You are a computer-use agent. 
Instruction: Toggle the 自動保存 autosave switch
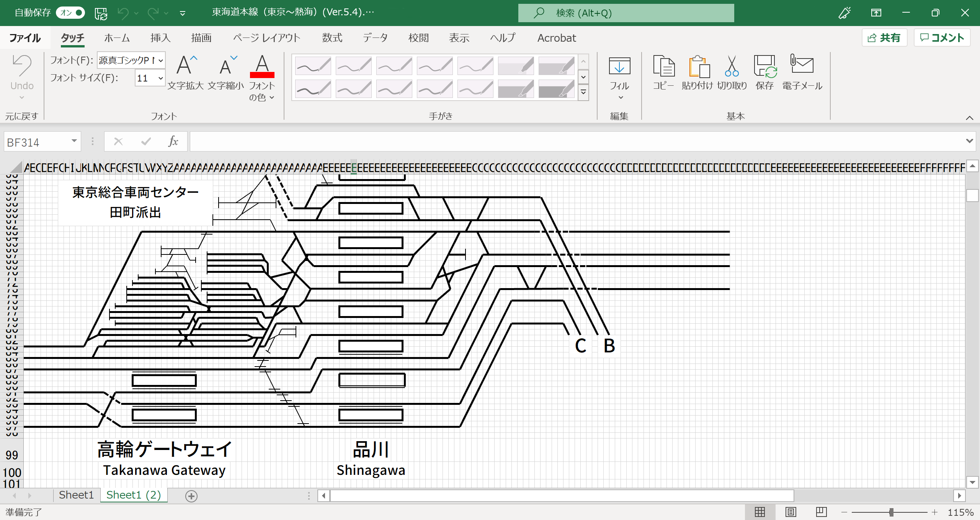[71, 13]
